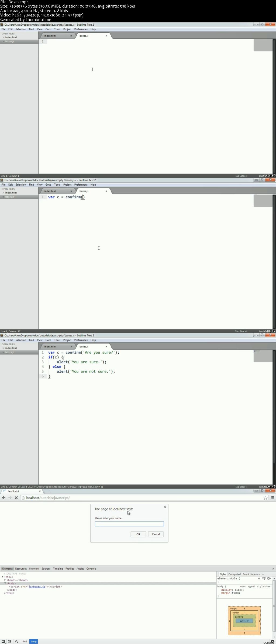Open the DevTools Profiles panel

pyautogui.click(x=70, y=568)
